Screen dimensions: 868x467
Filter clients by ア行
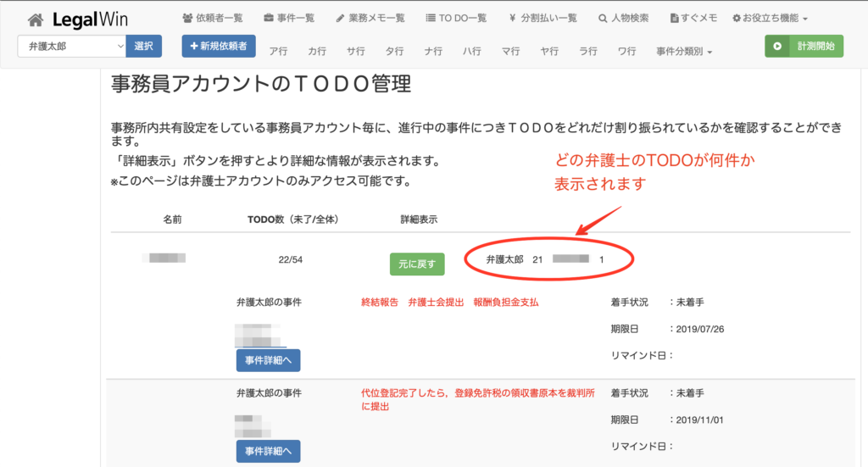(278, 52)
